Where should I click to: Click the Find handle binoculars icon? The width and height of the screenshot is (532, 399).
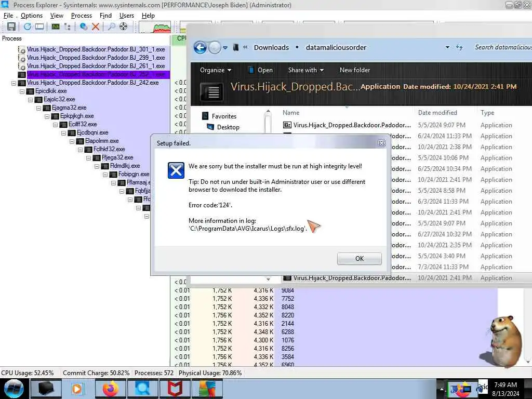[x=111, y=26]
